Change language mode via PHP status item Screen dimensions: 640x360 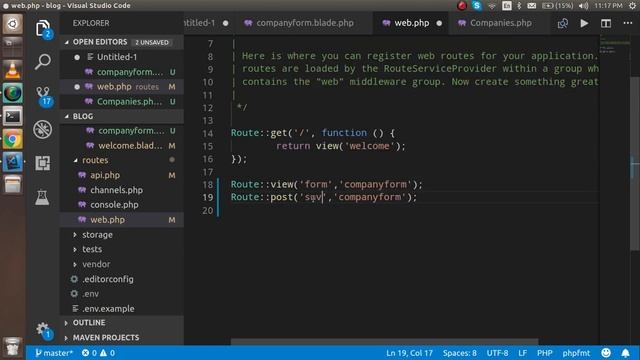pyautogui.click(x=544, y=353)
